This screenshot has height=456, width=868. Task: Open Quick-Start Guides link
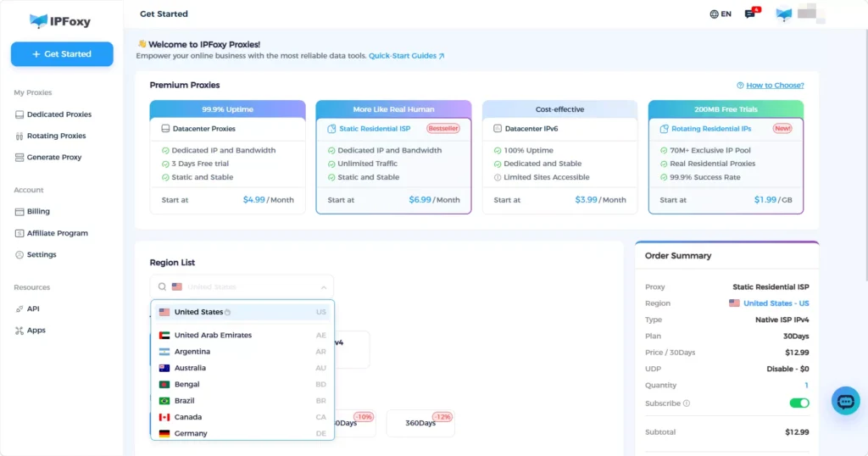point(406,56)
